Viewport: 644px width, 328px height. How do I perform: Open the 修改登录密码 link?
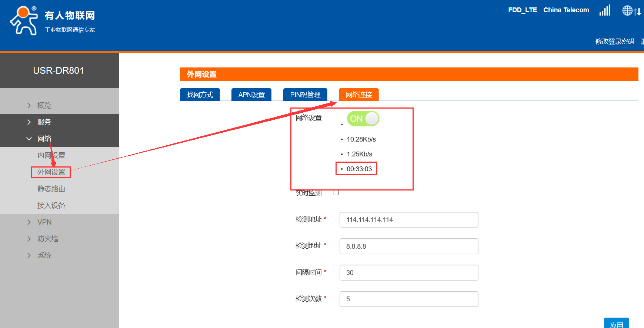pos(614,42)
